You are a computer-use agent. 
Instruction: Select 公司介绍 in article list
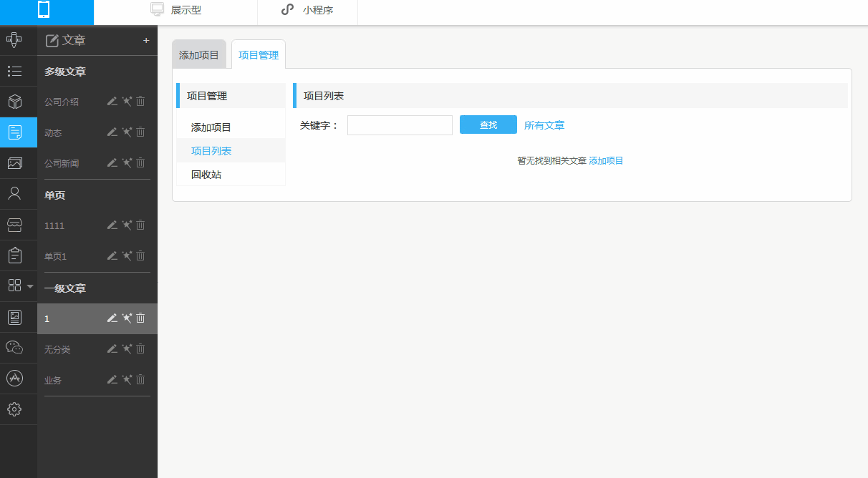(62, 102)
